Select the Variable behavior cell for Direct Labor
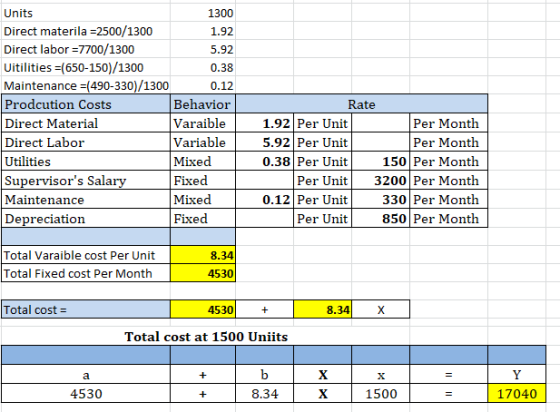Image resolution: width=560 pixels, height=412 pixels. point(203,142)
